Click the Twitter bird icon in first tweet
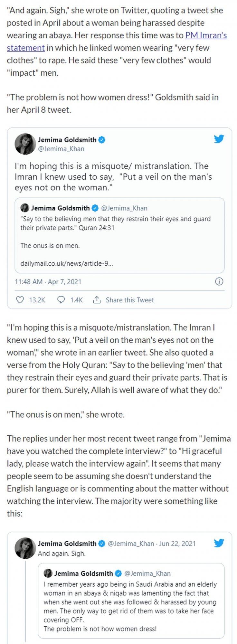The width and height of the screenshot is (237, 644). pyautogui.click(x=219, y=139)
